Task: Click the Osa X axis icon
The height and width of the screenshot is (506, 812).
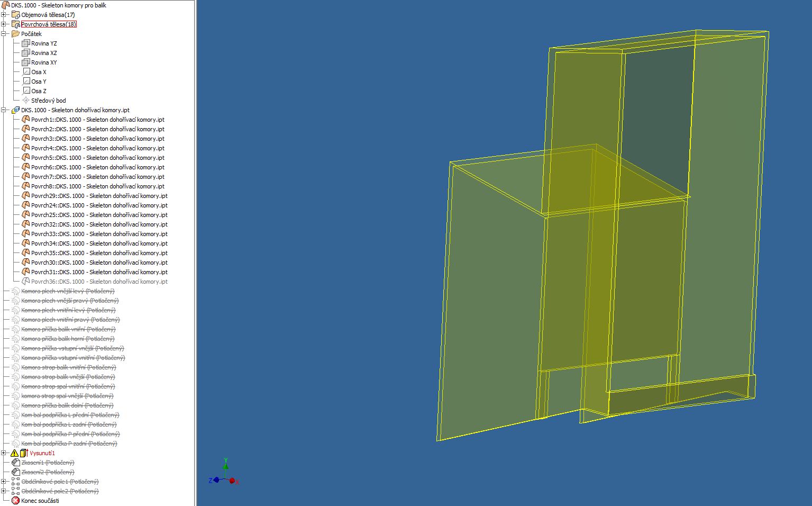Action: point(26,72)
